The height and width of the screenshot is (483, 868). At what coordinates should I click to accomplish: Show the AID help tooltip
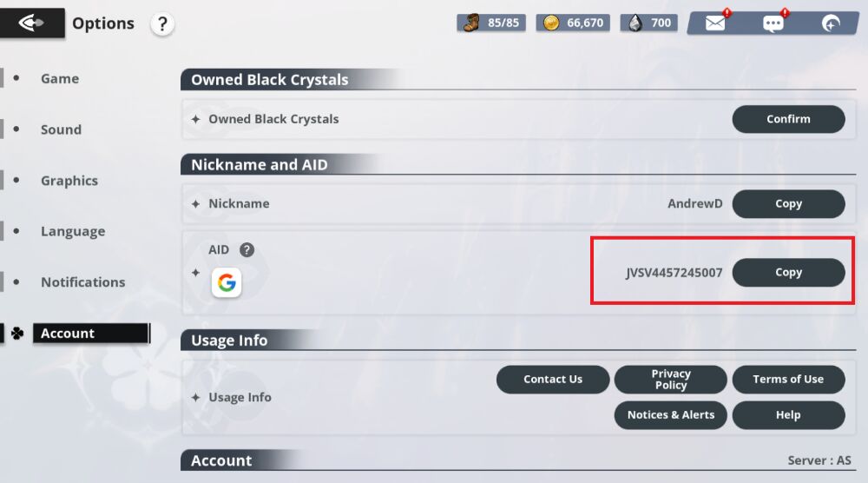pyautogui.click(x=247, y=250)
